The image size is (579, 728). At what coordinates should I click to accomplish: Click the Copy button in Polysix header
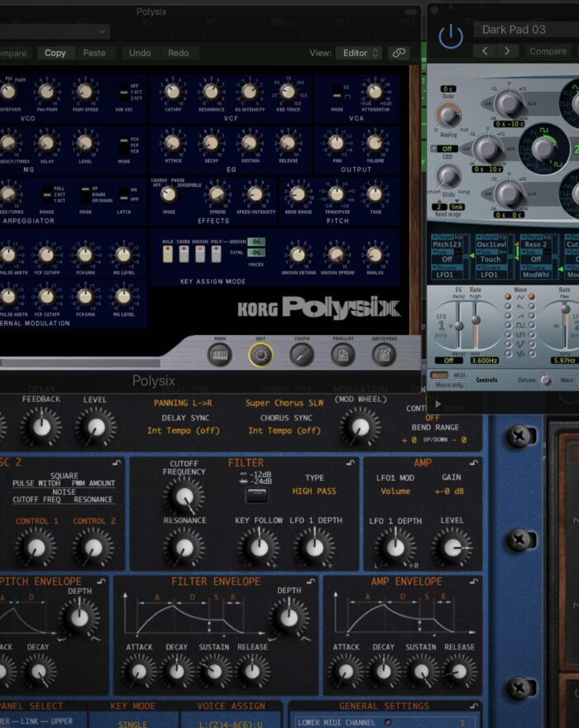(55, 53)
